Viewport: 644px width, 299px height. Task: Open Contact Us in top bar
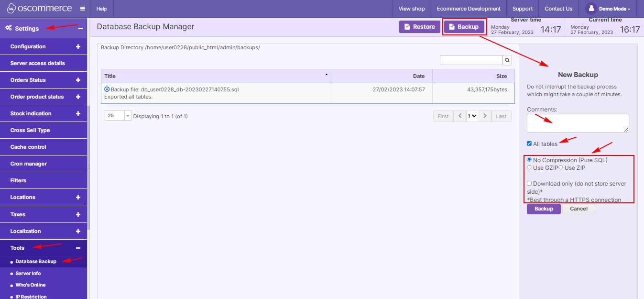coord(558,9)
